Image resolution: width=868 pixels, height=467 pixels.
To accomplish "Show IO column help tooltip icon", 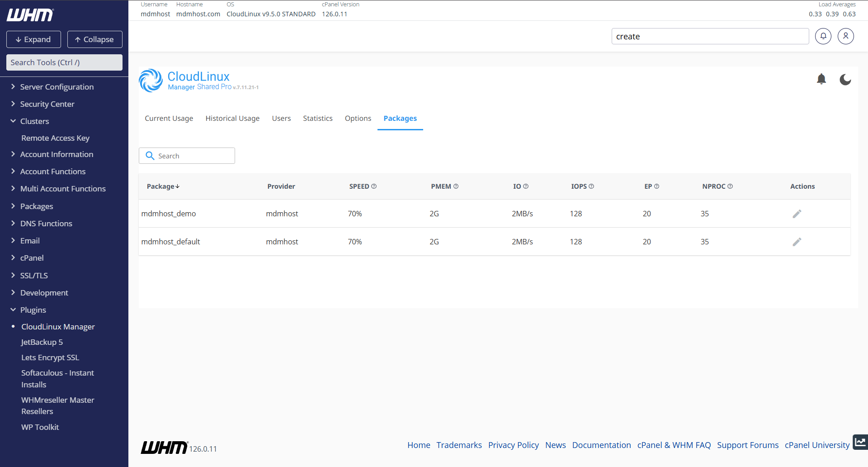I will pos(526,186).
